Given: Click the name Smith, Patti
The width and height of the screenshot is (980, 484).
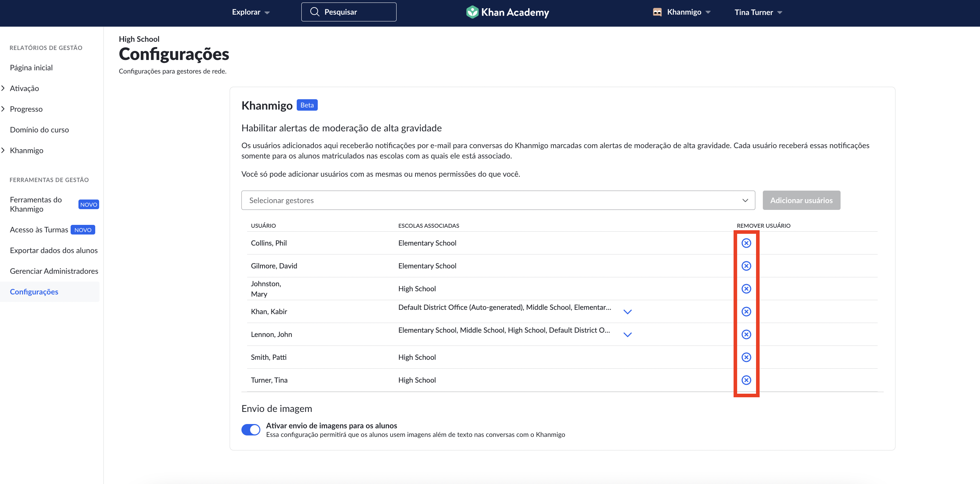Looking at the screenshot, I should click(269, 357).
